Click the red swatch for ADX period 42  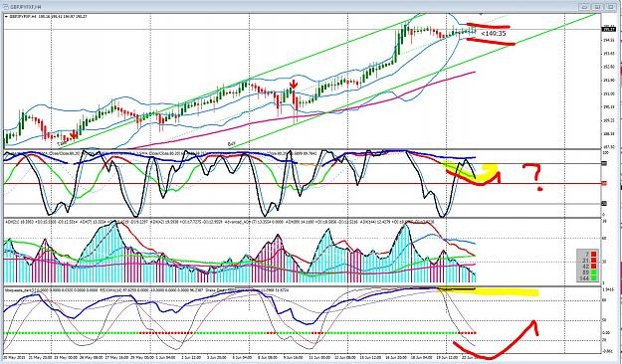pos(594,267)
